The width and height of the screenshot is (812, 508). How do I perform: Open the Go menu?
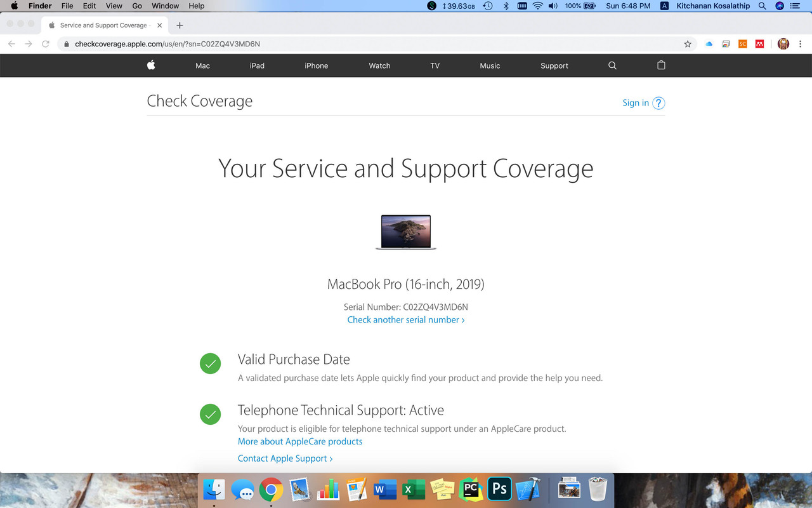coord(137,6)
